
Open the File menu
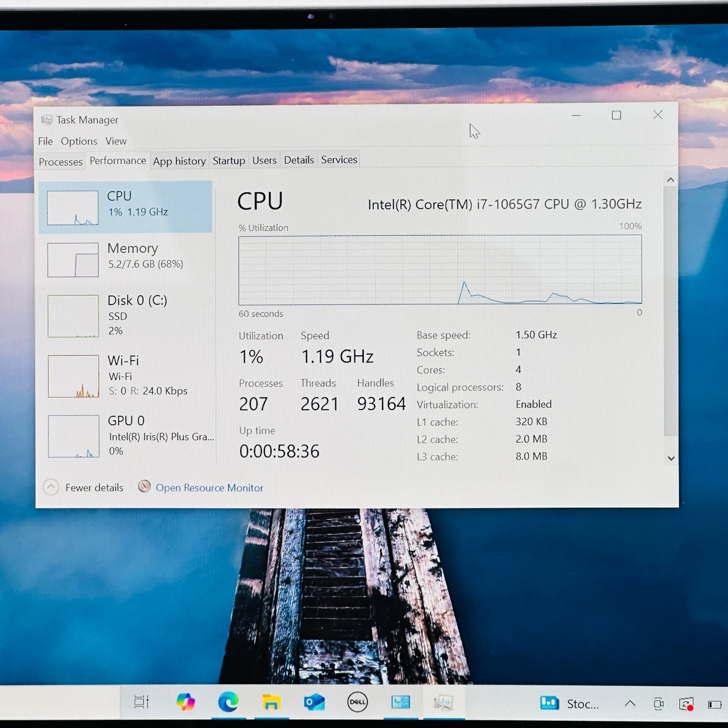coord(45,141)
